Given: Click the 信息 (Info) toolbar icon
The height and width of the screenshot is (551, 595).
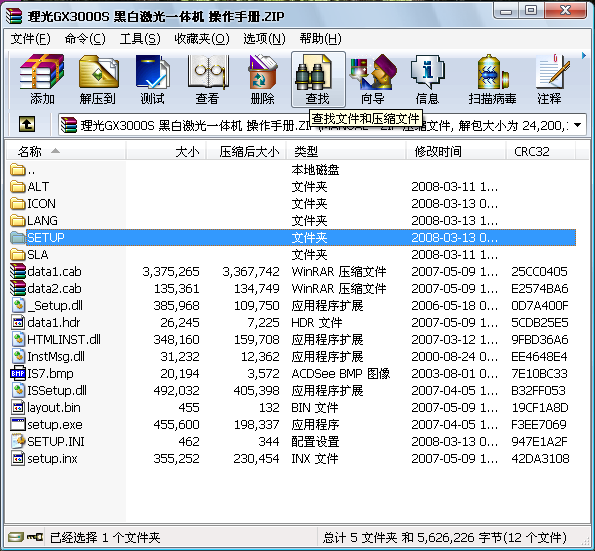Looking at the screenshot, I should [428, 72].
